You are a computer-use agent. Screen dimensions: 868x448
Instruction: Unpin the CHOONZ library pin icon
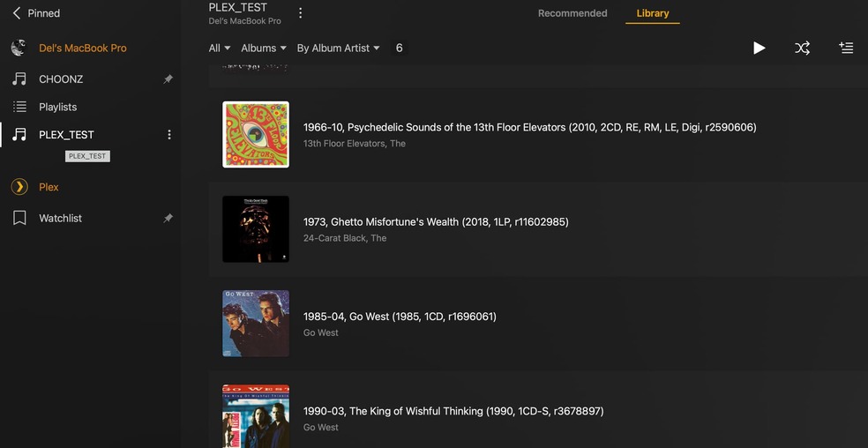pyautogui.click(x=168, y=79)
